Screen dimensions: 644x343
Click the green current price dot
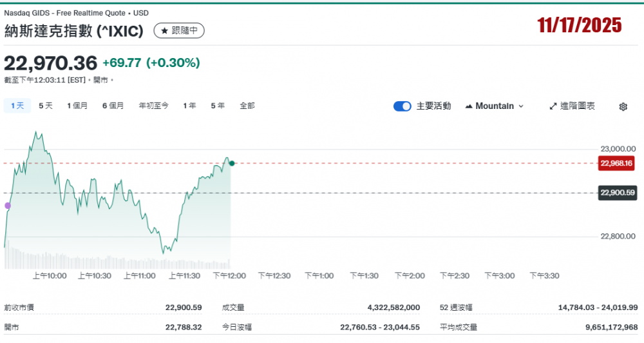click(x=232, y=163)
